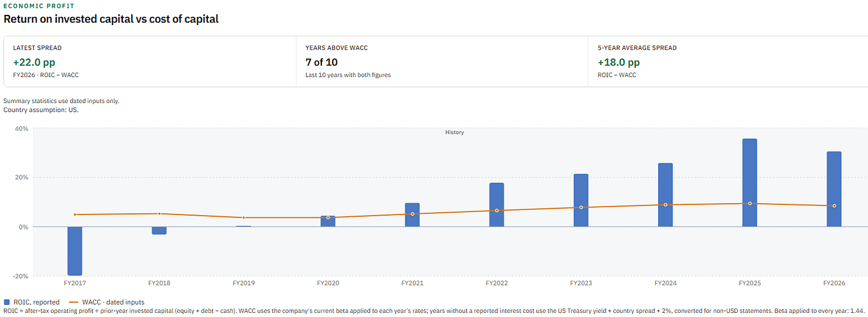Screen dimensions: 868x317
Task: Click the FY2026 WACC line marker
Action: click(x=834, y=206)
